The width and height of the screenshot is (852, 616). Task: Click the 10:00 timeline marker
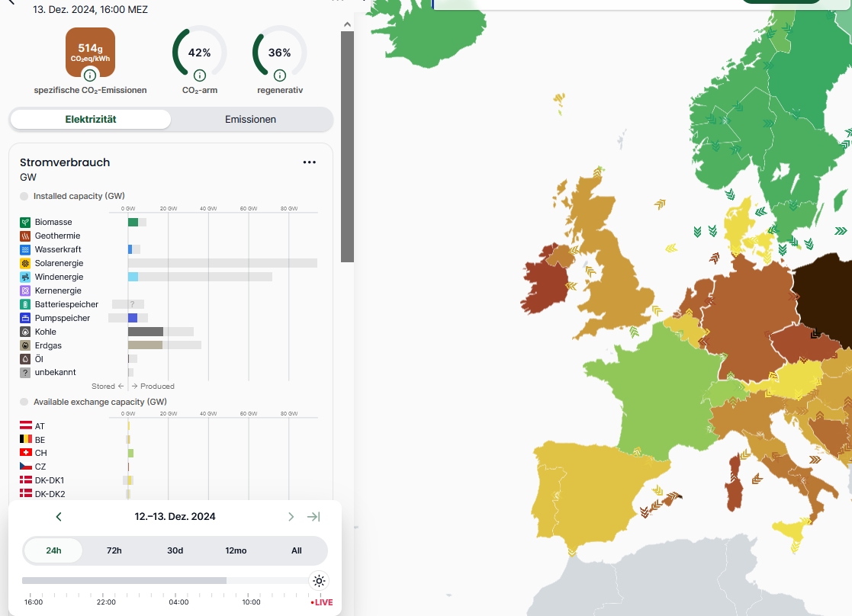coord(251,602)
